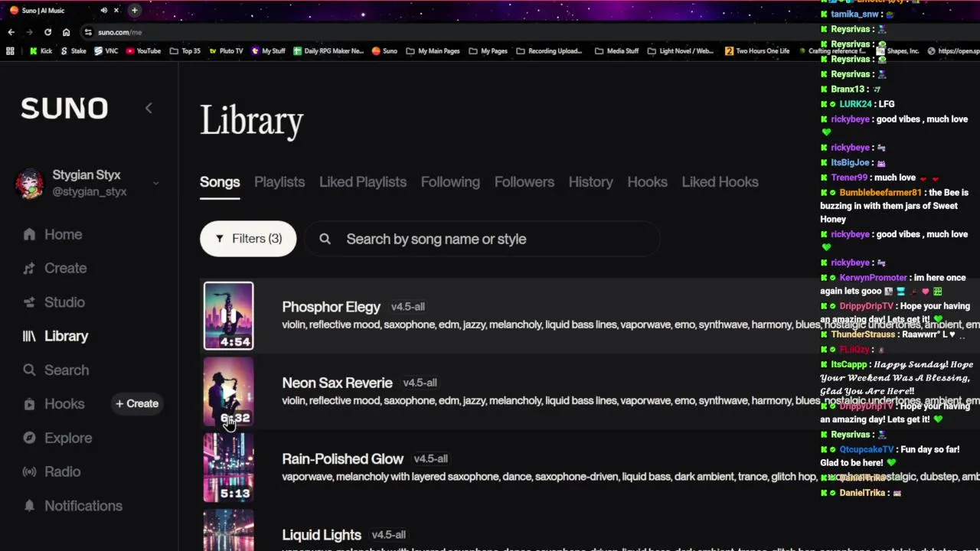Click the + Create button beside Hooks
The height and width of the screenshot is (551, 980).
click(137, 403)
